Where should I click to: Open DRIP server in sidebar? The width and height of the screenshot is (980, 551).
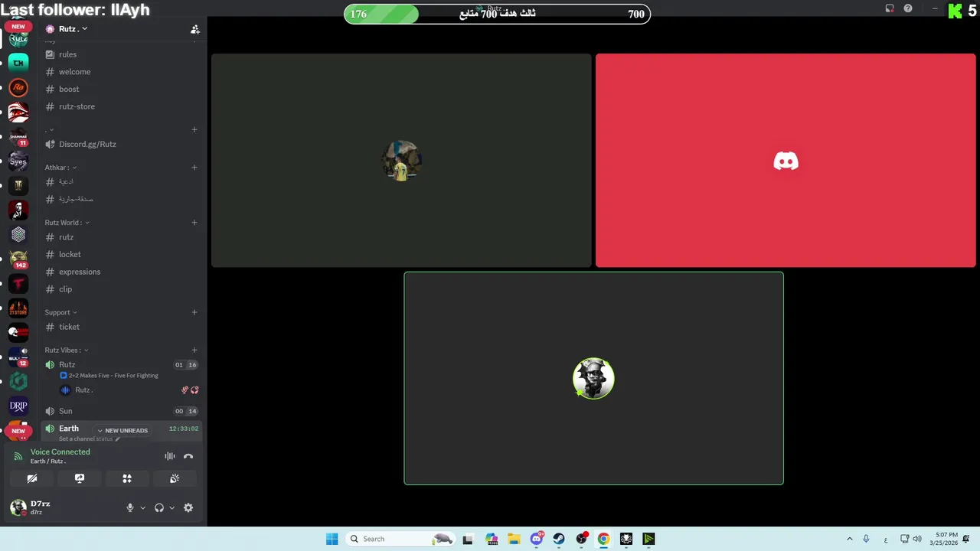click(18, 406)
